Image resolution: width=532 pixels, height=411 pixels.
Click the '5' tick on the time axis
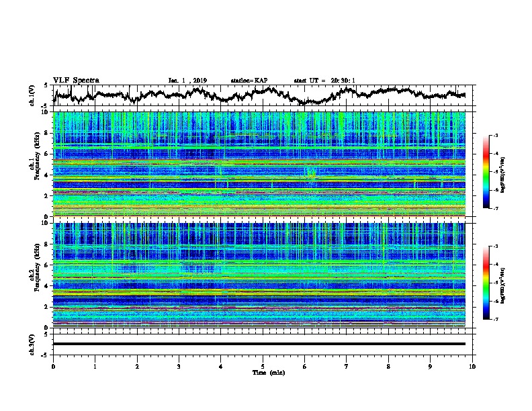[263, 366]
